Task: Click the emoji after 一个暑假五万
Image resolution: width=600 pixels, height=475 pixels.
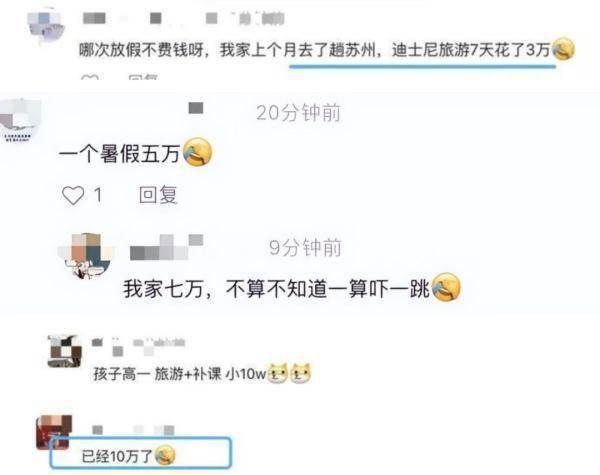Action: click(x=197, y=152)
